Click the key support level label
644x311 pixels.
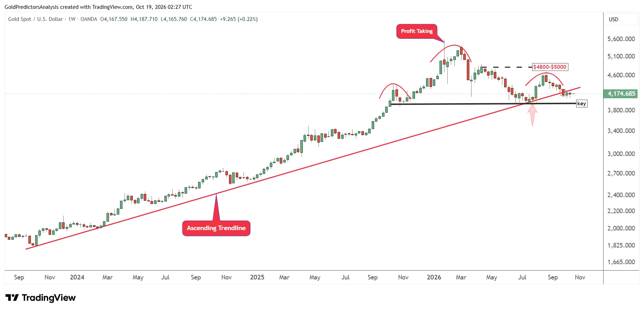(582, 104)
